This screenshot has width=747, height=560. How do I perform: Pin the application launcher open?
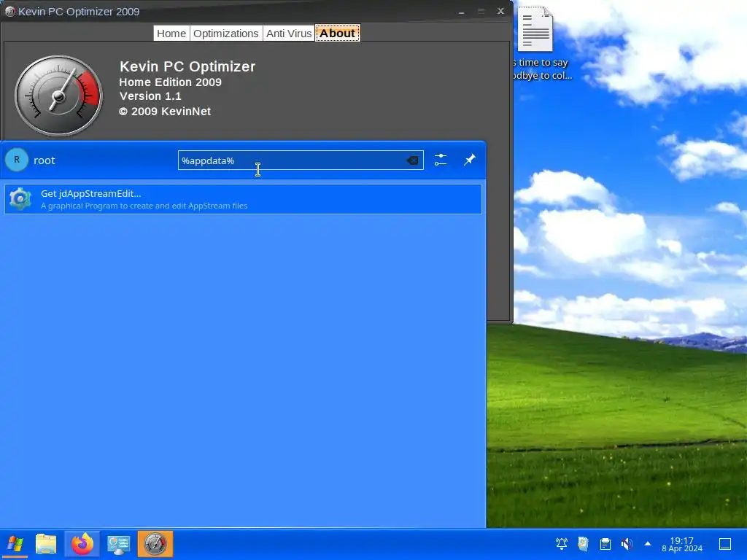point(470,160)
